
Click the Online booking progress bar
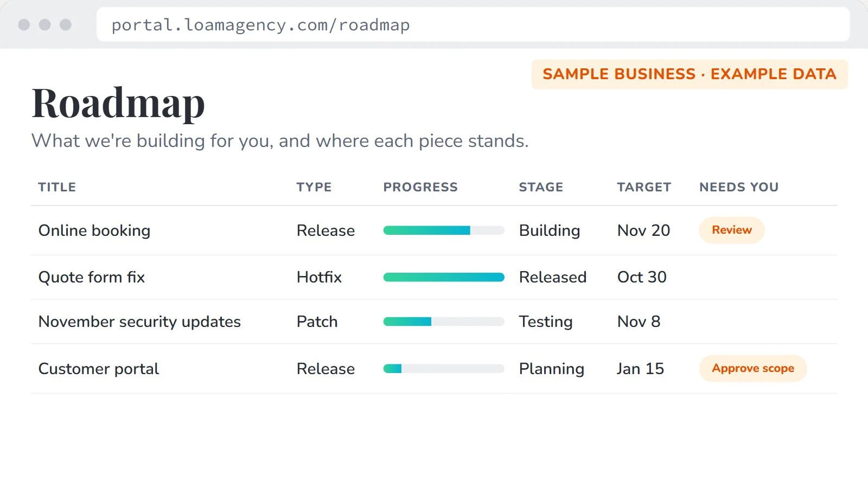coord(444,230)
